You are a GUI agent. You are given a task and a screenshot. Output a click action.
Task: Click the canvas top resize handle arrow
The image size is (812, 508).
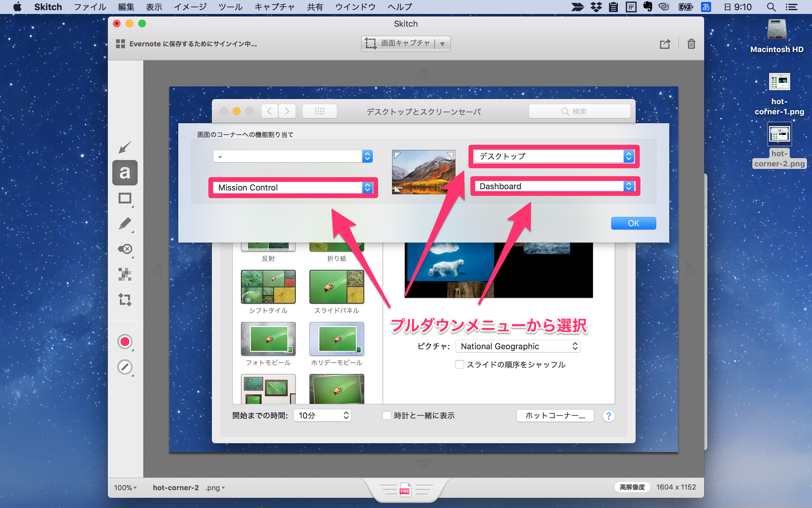pyautogui.click(x=423, y=74)
